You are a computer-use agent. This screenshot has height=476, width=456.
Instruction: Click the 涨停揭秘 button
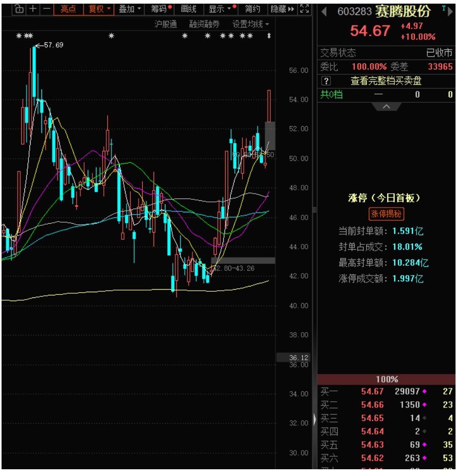(386, 214)
